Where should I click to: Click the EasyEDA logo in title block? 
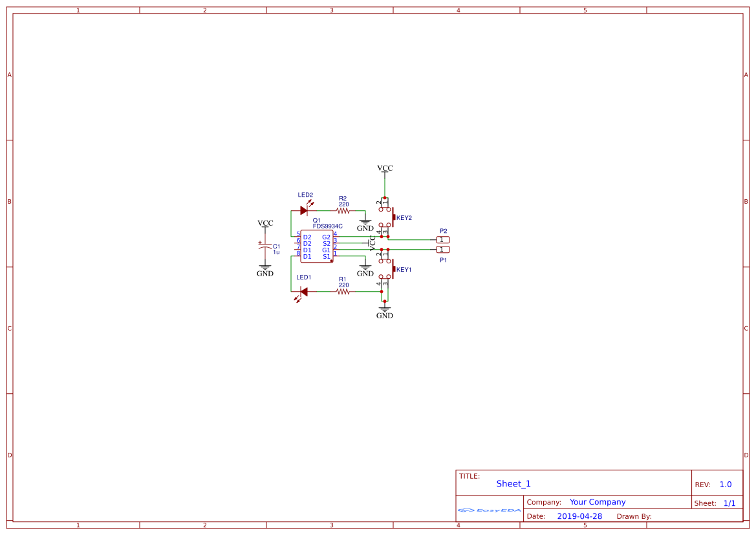point(490,510)
